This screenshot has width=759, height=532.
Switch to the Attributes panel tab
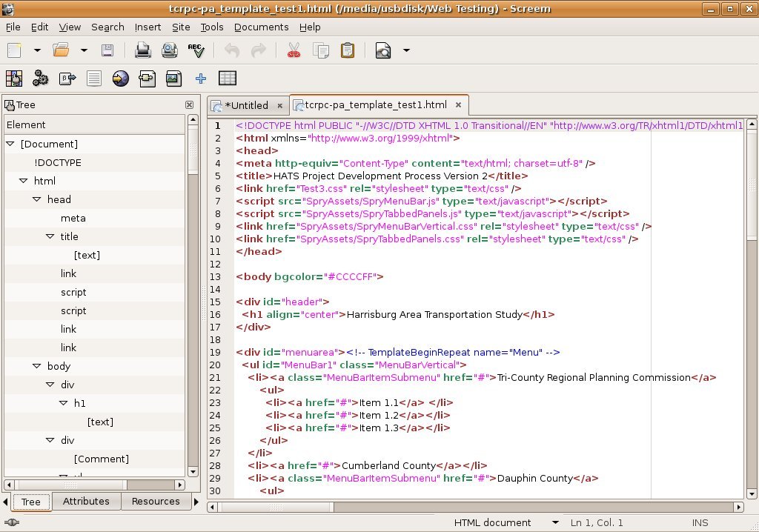pyautogui.click(x=86, y=501)
